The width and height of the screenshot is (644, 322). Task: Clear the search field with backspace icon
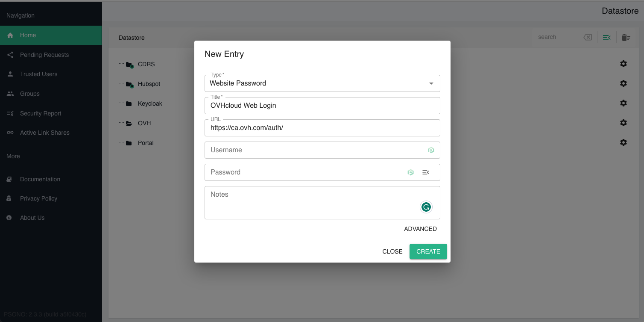pyautogui.click(x=588, y=37)
